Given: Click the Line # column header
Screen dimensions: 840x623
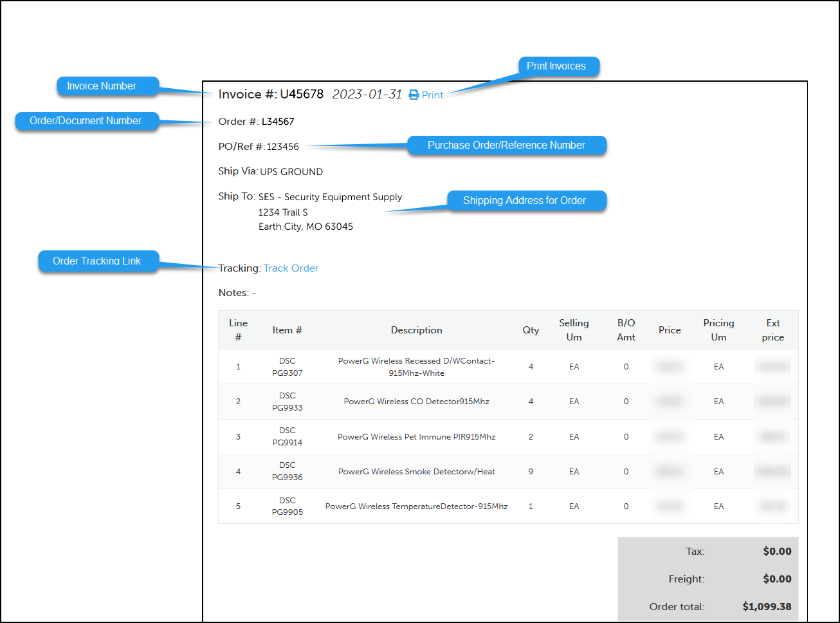Looking at the screenshot, I should tap(238, 330).
